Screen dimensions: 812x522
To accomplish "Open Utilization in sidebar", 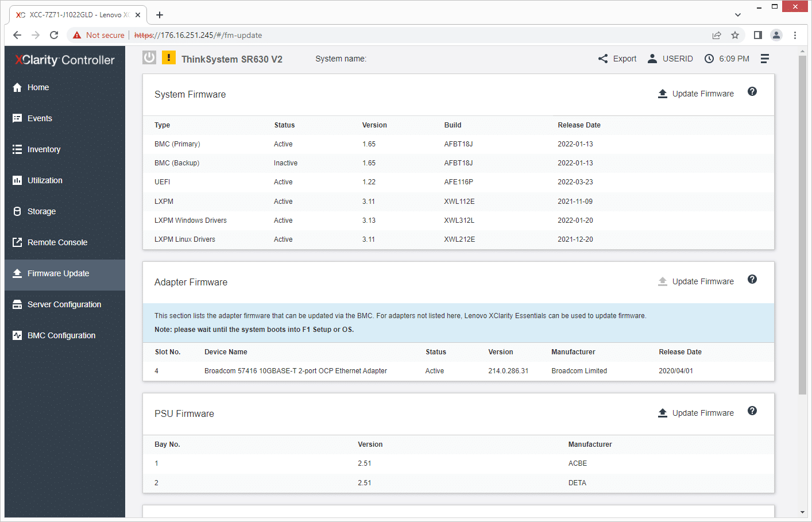I will click(x=65, y=180).
